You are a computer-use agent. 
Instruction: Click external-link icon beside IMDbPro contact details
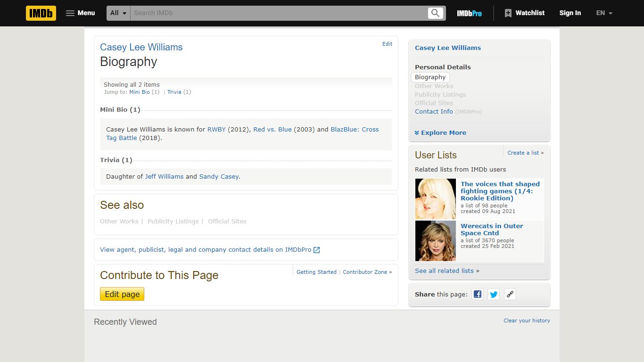(317, 250)
